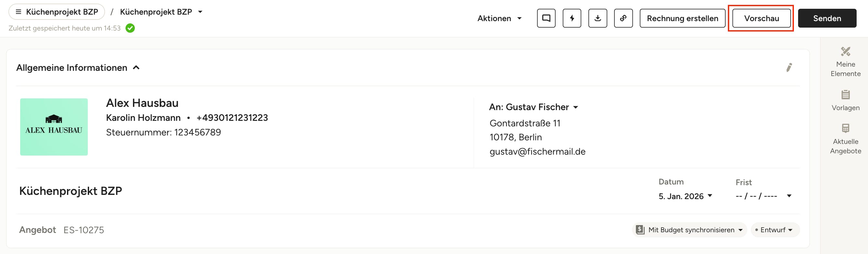Copy link using the chain icon
This screenshot has height=254, width=868.
pos(623,18)
